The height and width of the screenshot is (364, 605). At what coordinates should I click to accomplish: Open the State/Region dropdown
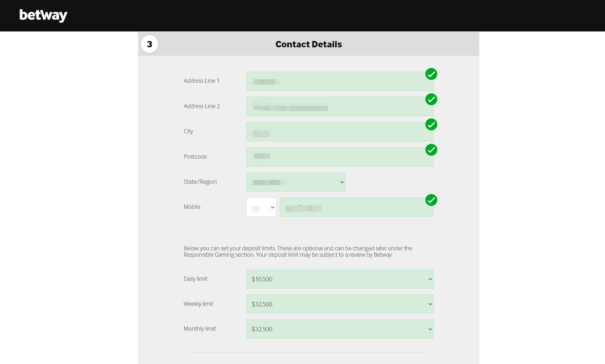click(x=295, y=182)
